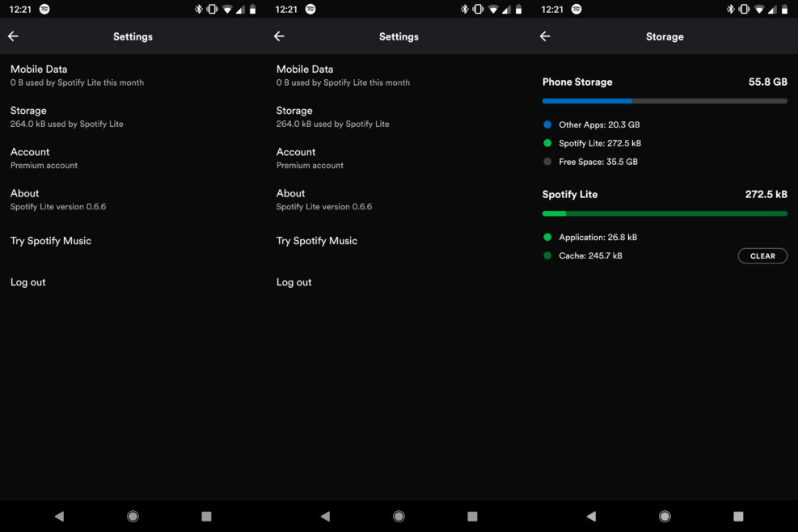This screenshot has height=532, width=798.
Task: Tap recent apps square on Storage screen
Action: point(738,516)
